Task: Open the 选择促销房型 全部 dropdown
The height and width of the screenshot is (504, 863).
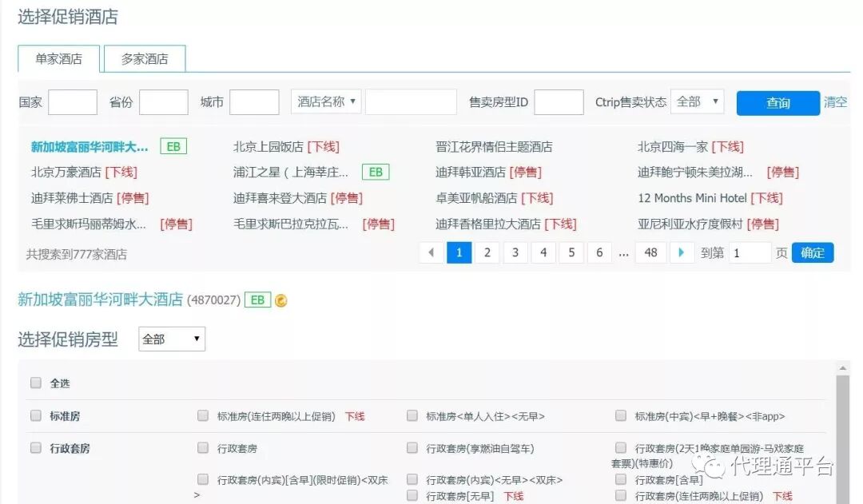Action: [172, 339]
